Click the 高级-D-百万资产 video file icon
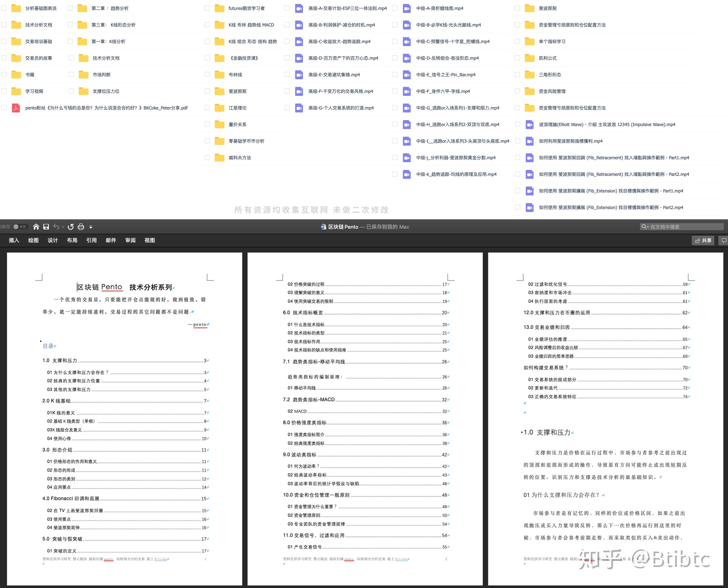Image resolution: width=728 pixels, height=588 pixels. tap(299, 58)
